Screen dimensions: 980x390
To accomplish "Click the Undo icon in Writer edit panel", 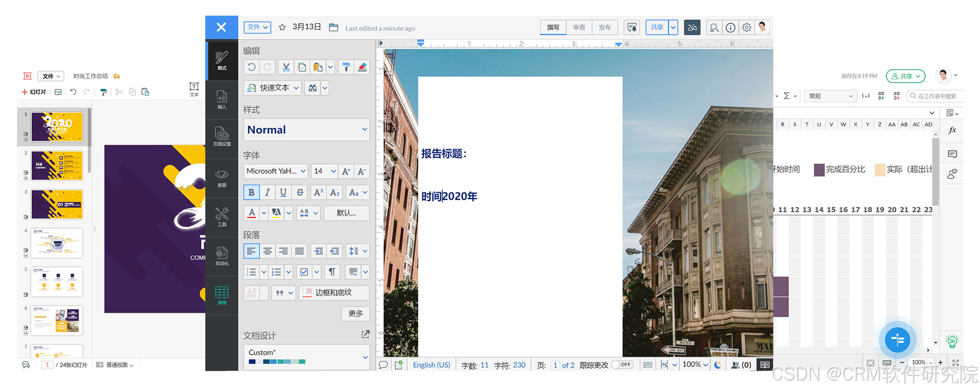I will point(252,67).
